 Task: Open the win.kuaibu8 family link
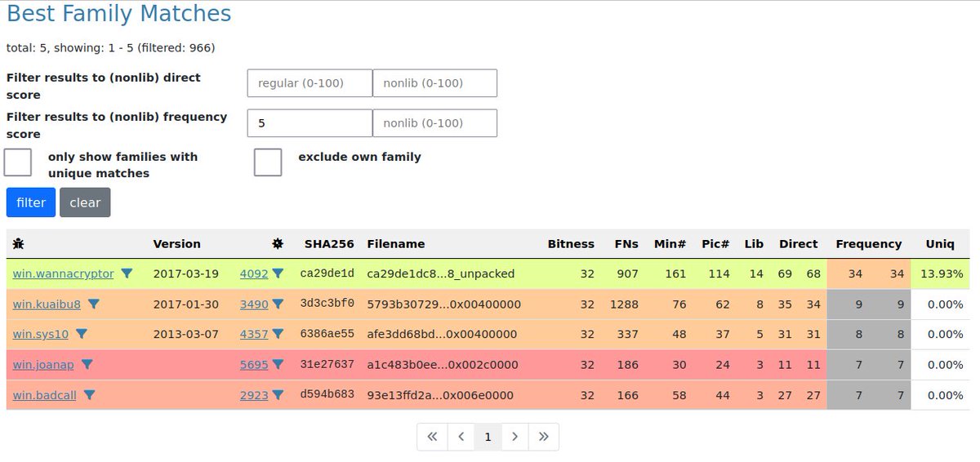point(47,304)
